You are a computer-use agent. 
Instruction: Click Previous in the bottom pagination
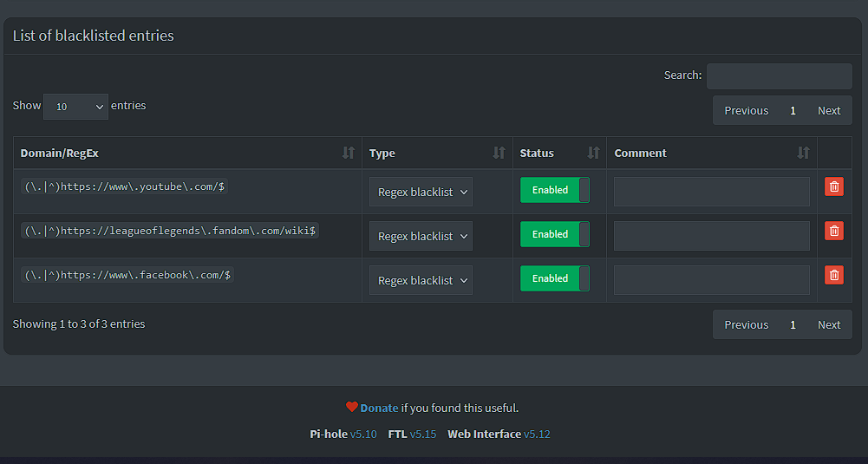click(x=746, y=324)
